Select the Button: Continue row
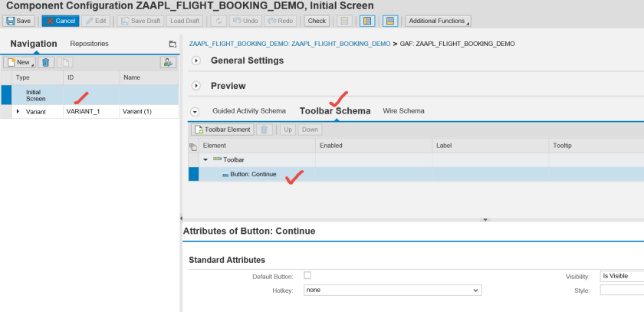 point(253,174)
